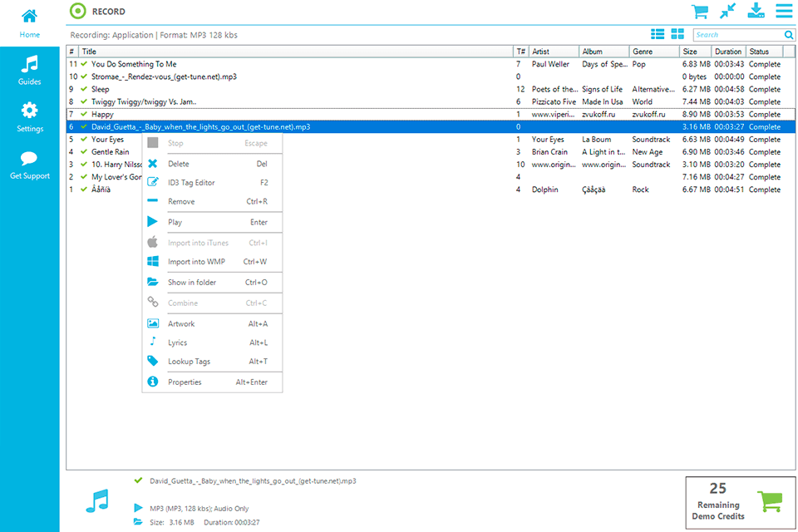Open Get Support chat bubble
798x532 pixels.
pyautogui.click(x=30, y=165)
